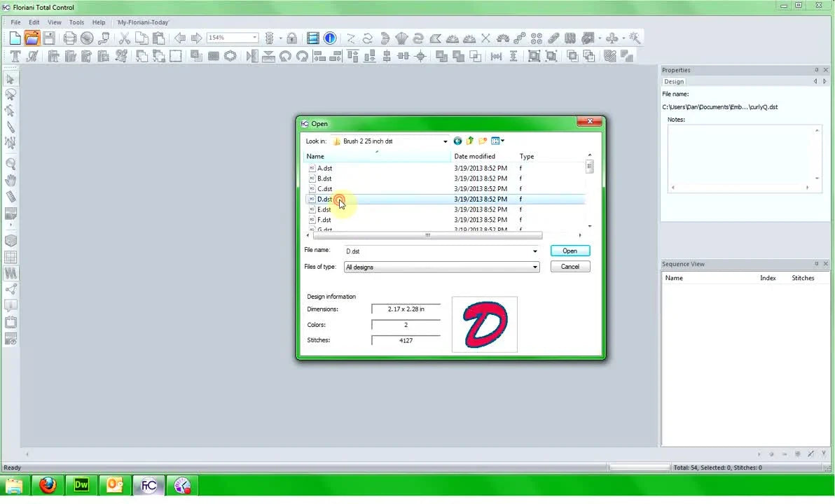The image size is (835, 504).
Task: Cancel the Open dialog
Action: [570, 266]
